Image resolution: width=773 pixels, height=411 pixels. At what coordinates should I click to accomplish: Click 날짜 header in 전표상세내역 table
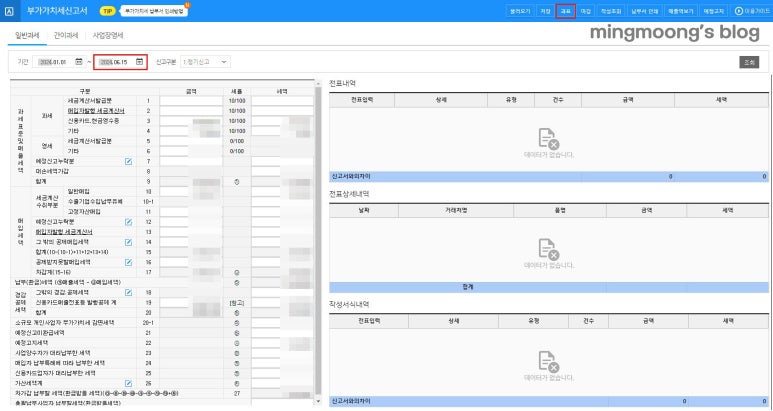(364, 210)
